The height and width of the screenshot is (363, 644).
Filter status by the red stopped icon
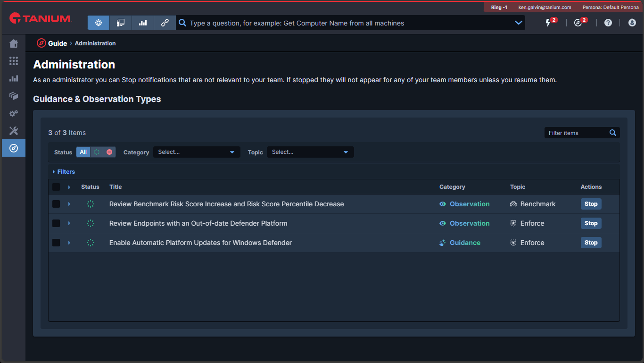tap(109, 152)
